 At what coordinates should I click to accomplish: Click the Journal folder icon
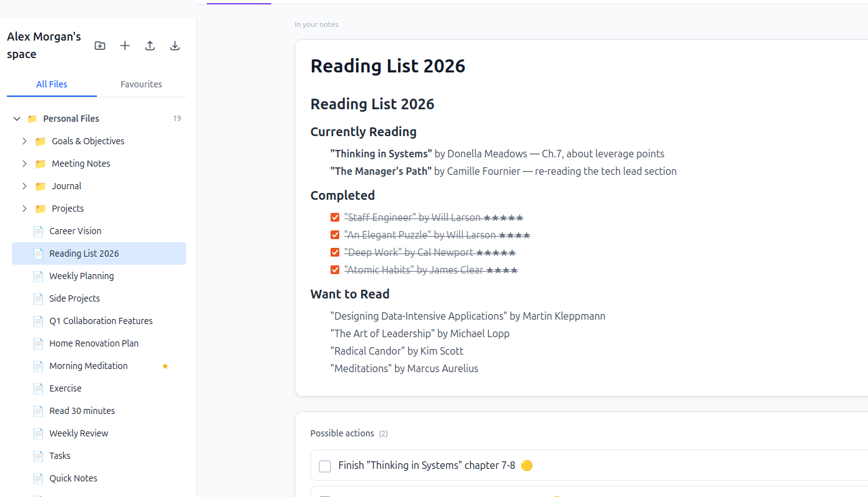[x=41, y=186]
